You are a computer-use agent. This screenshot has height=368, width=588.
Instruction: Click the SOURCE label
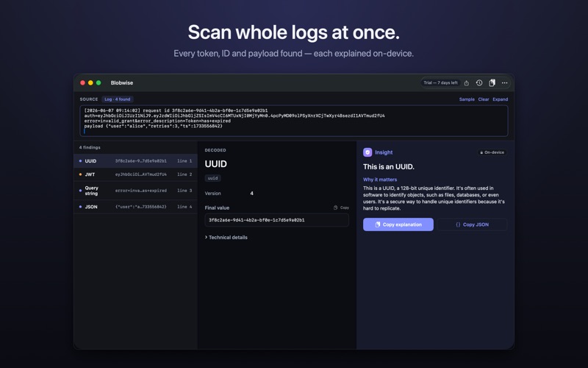[89, 99]
